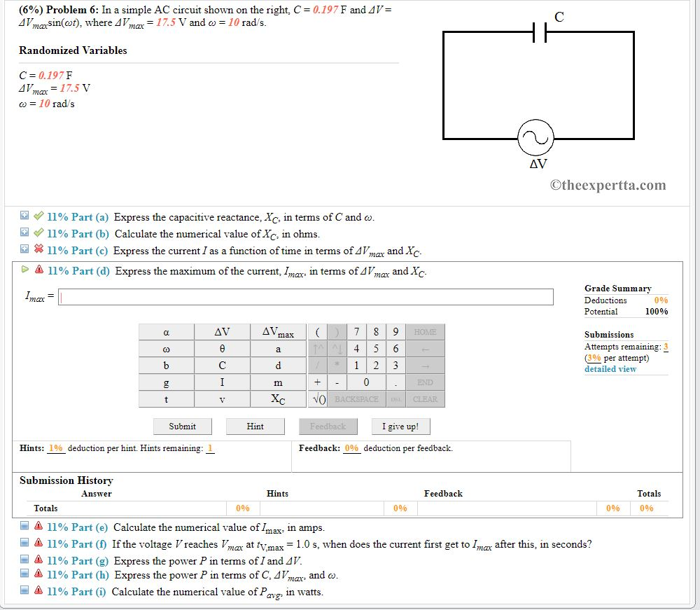Click the digit 7 on the keypad
Image resolution: width=700 pixels, height=610 pixels.
(356, 331)
